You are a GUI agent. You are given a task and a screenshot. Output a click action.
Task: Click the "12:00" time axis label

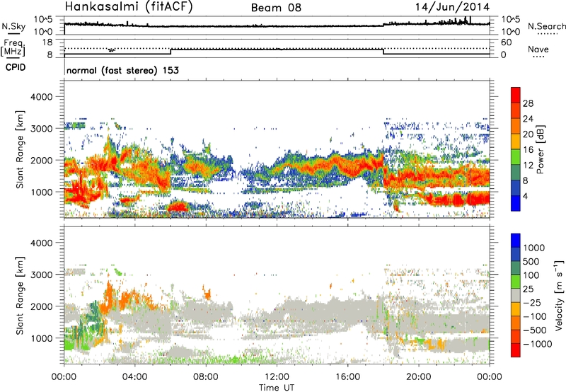[x=277, y=377]
